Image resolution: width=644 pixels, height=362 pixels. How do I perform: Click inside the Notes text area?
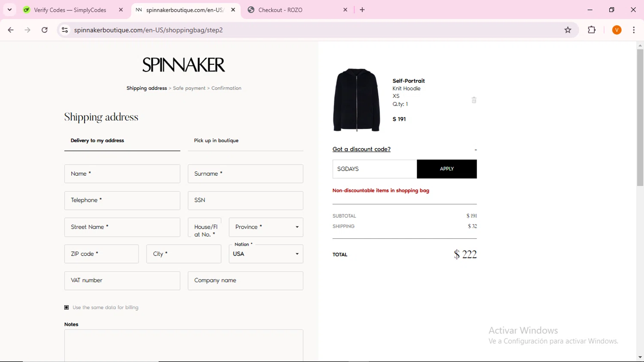[184, 345]
